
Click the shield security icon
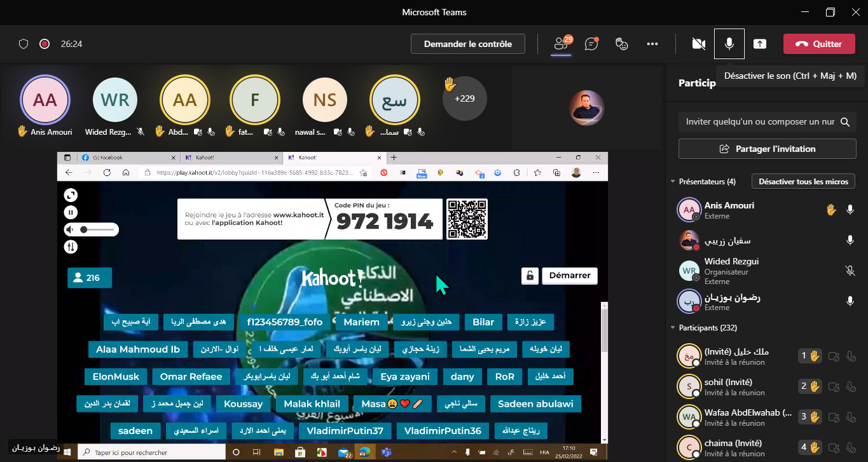coord(24,44)
